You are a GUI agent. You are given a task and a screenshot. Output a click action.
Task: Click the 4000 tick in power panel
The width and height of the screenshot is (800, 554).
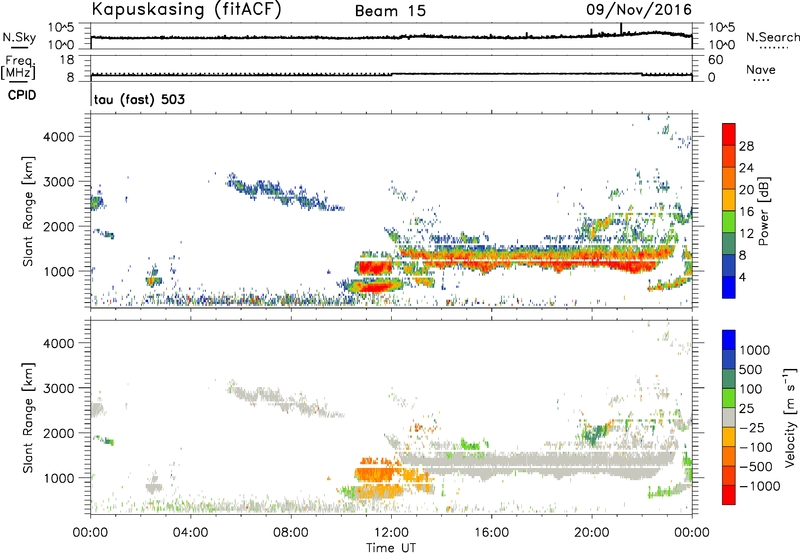point(59,137)
